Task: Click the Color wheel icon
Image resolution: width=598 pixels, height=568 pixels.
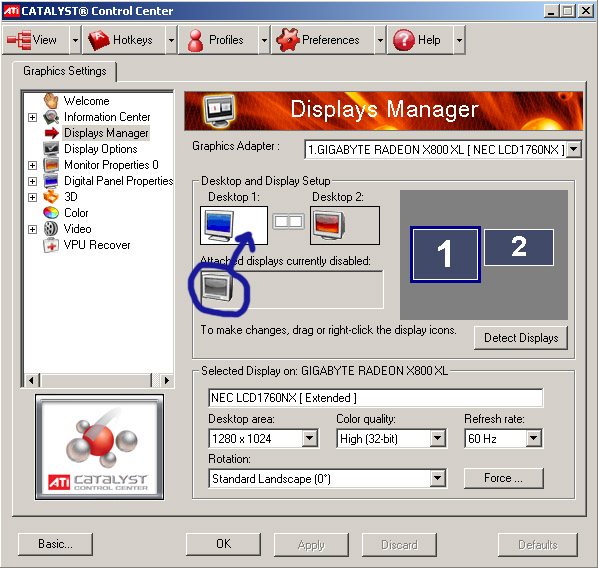Action: pos(51,213)
